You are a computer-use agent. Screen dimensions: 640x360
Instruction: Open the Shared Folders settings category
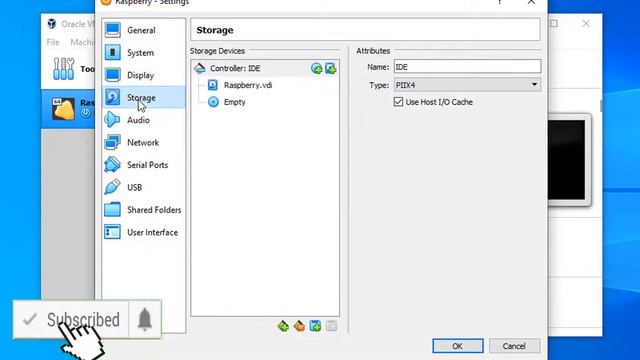[143, 210]
